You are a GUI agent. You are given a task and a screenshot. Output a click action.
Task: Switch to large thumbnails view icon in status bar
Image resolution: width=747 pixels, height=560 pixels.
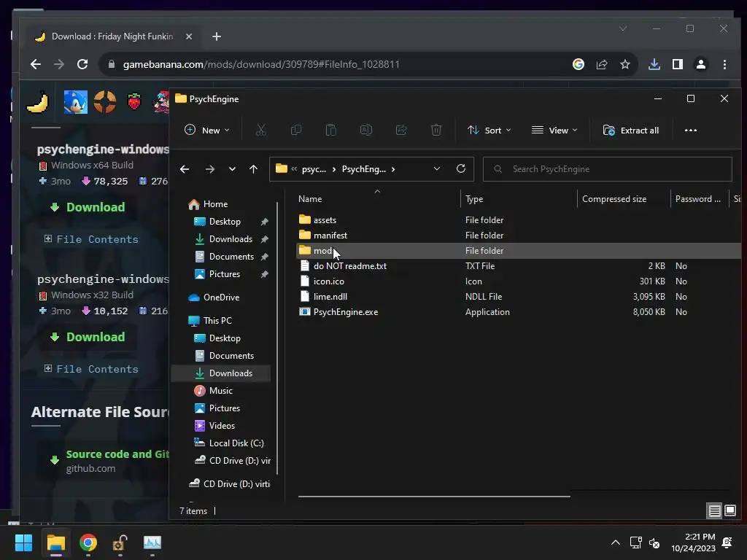click(729, 511)
